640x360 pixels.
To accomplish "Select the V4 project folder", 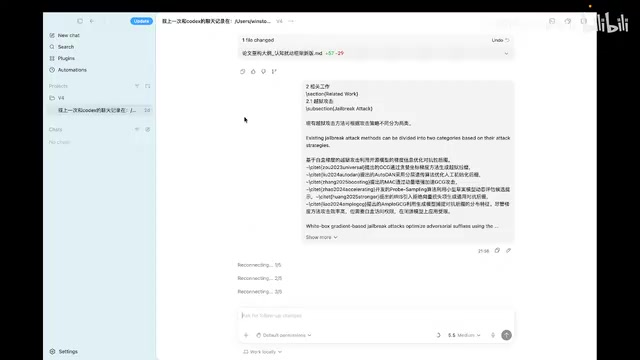I will pos(61,98).
